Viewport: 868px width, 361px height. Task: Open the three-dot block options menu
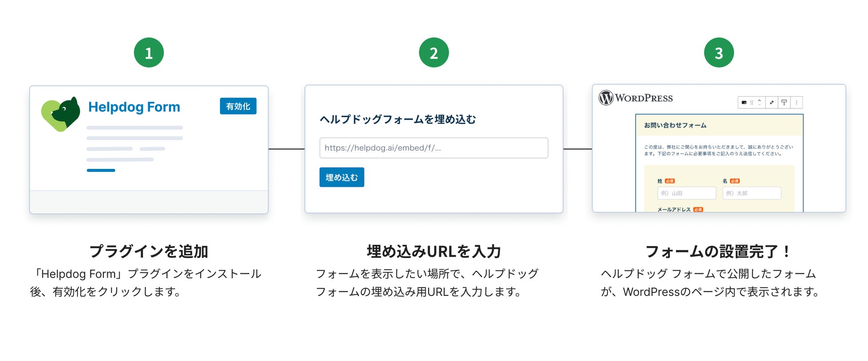pos(796,103)
